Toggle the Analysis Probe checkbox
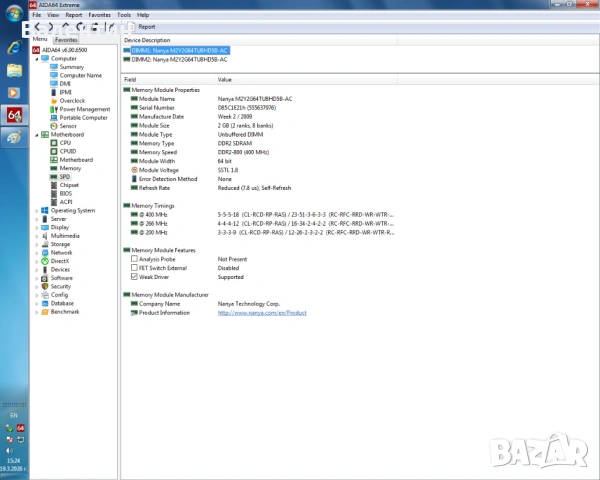Image resolution: width=600 pixels, height=480 pixels. click(134, 259)
